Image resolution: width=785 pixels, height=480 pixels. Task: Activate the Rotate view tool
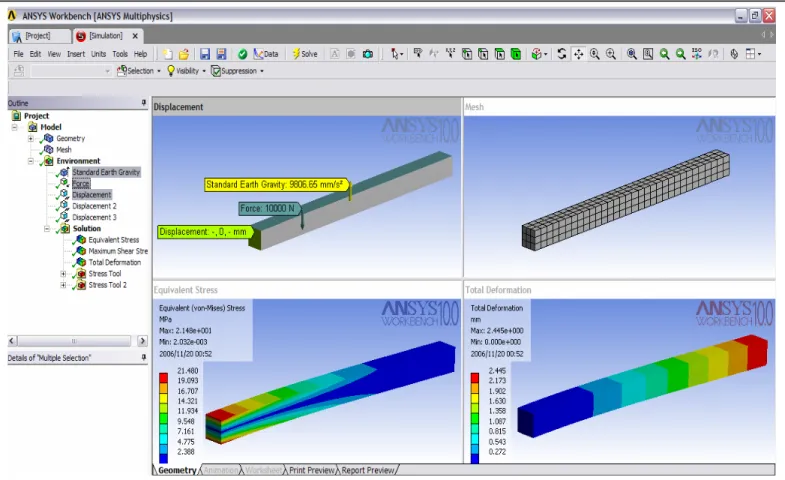click(x=562, y=54)
